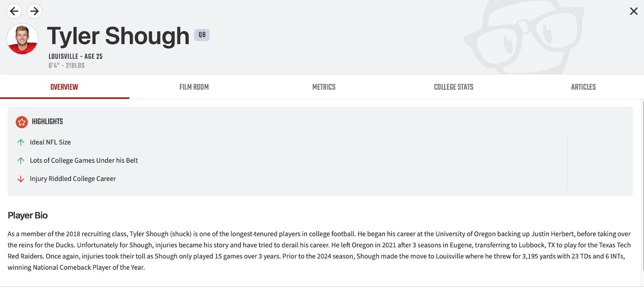644x287 pixels.
Task: Click the Louisville - Age 25 text
Action: [76, 56]
